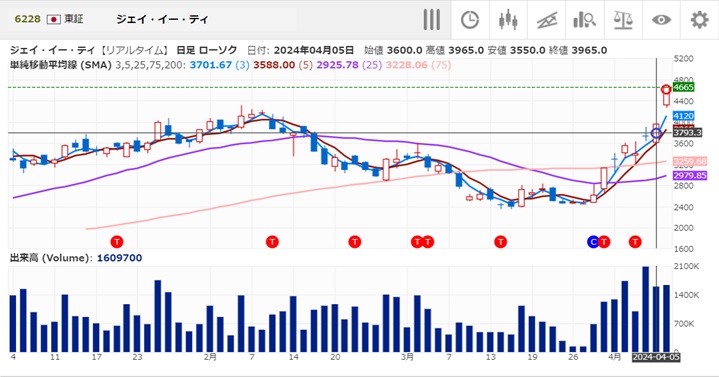Click the three vertical bars icon

click(x=431, y=20)
